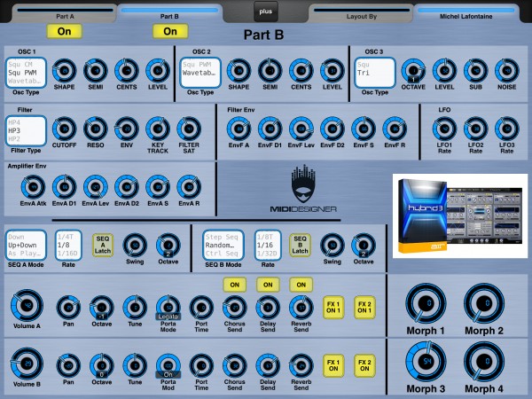Click Pan knob in Volume A row

[x=68, y=308]
